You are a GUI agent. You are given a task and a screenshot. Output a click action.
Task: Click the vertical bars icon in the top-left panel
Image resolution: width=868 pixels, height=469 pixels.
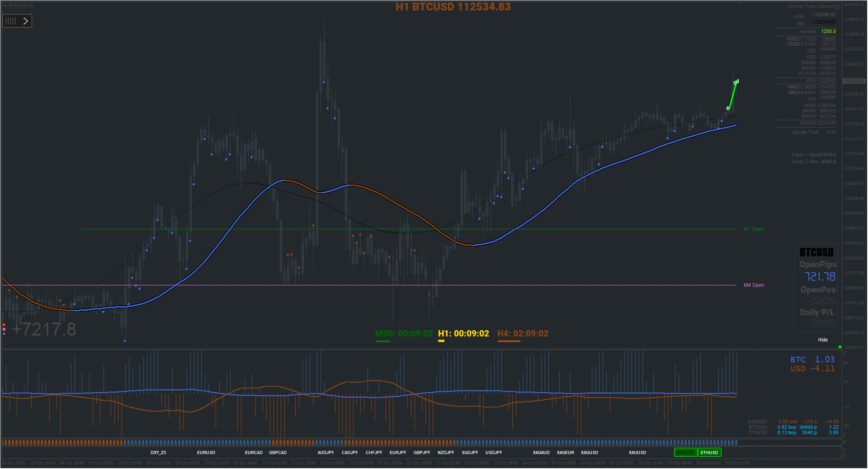(11, 21)
